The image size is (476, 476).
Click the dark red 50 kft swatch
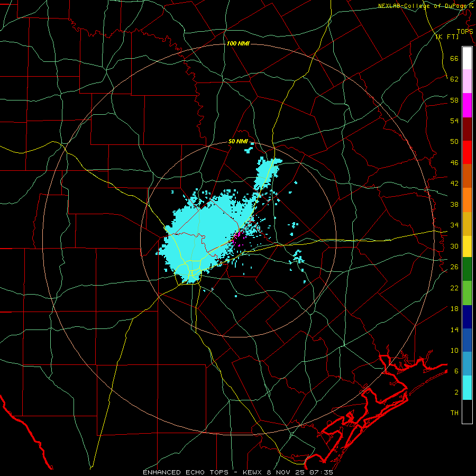point(467,129)
